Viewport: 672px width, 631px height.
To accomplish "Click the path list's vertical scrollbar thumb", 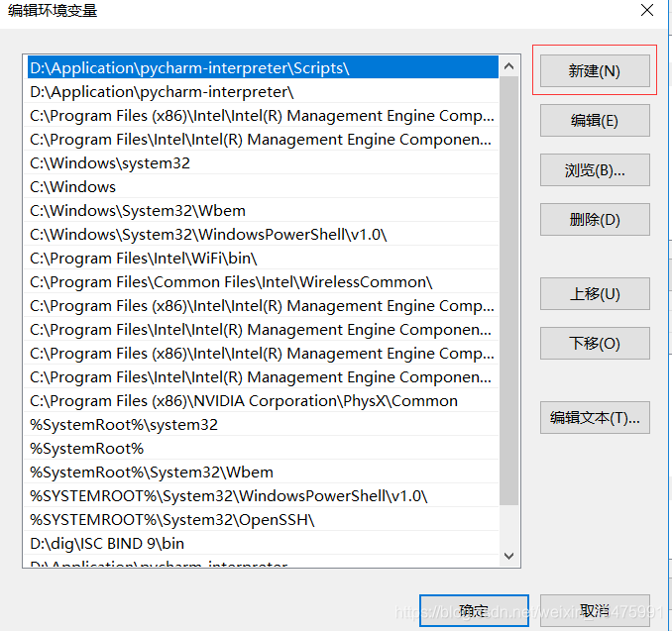I will [x=509, y=290].
